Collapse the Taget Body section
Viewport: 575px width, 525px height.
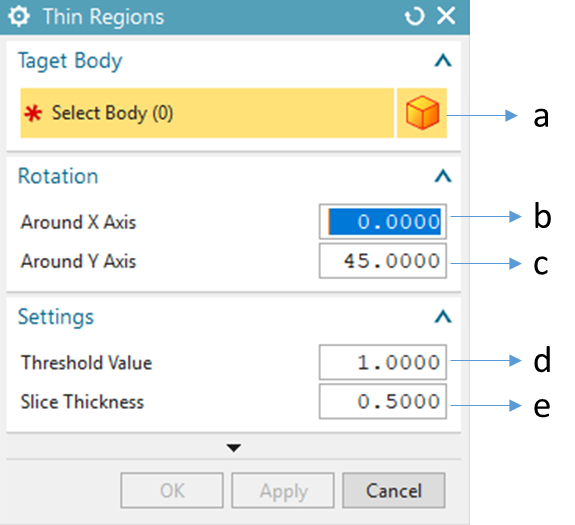coord(443,60)
